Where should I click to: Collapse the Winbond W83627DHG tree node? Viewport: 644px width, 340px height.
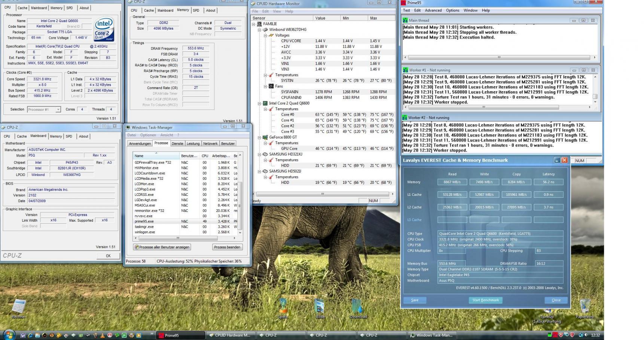(x=260, y=30)
